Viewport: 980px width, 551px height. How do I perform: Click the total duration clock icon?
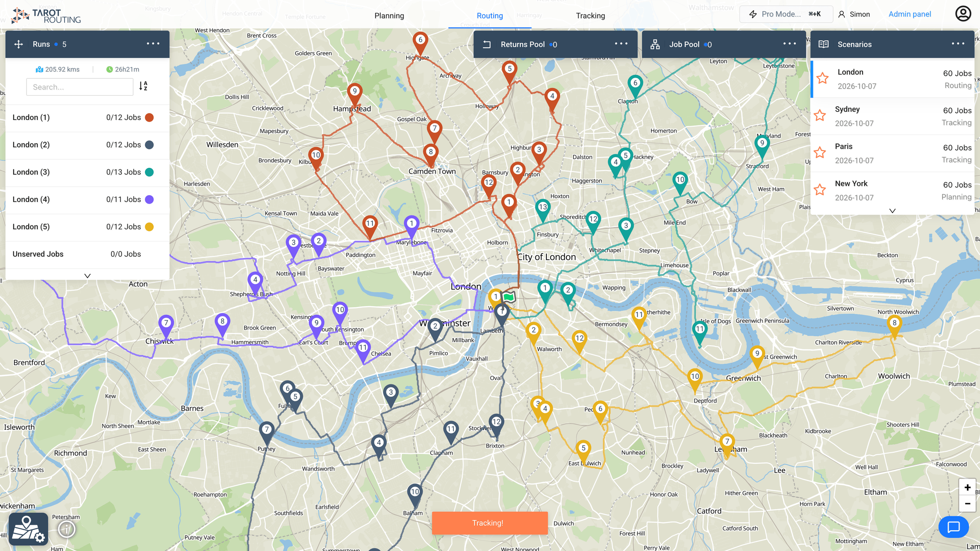point(109,69)
